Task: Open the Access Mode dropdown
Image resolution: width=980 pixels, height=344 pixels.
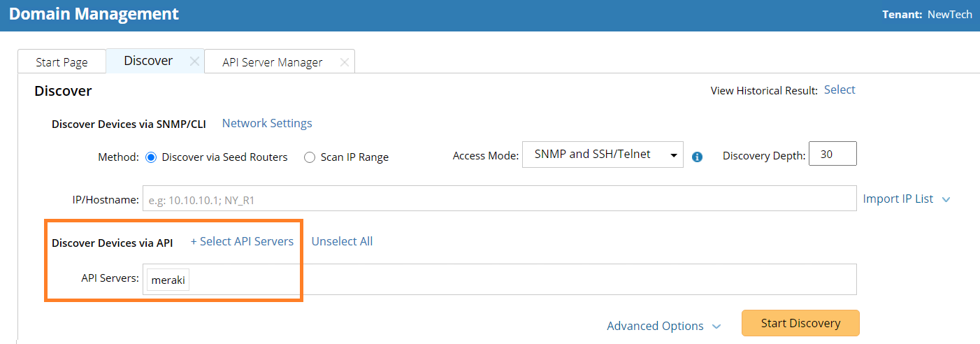Action: [603, 155]
